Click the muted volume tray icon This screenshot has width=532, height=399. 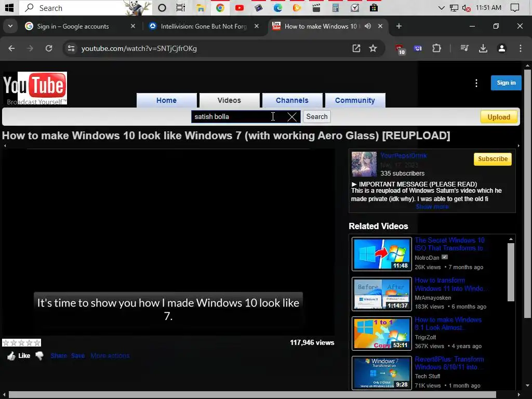click(x=466, y=8)
